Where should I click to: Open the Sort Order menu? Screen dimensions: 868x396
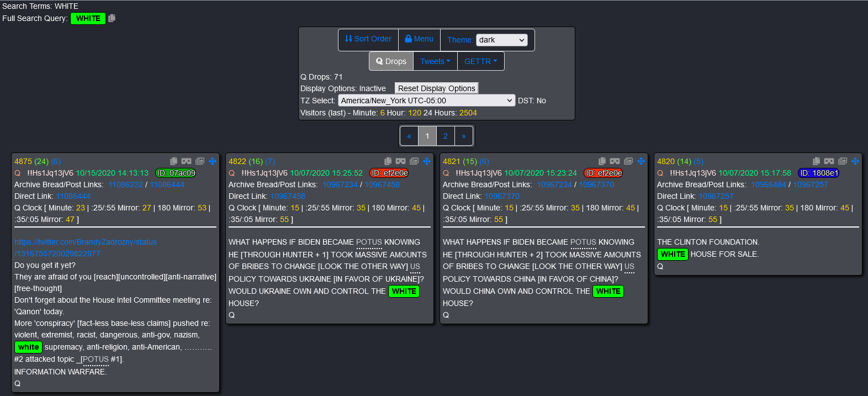[368, 39]
